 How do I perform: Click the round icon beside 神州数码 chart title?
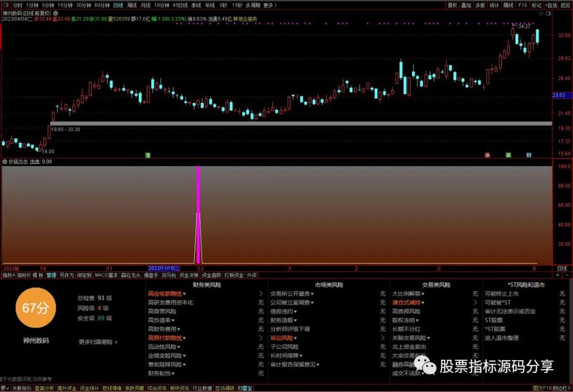[x=56, y=13]
